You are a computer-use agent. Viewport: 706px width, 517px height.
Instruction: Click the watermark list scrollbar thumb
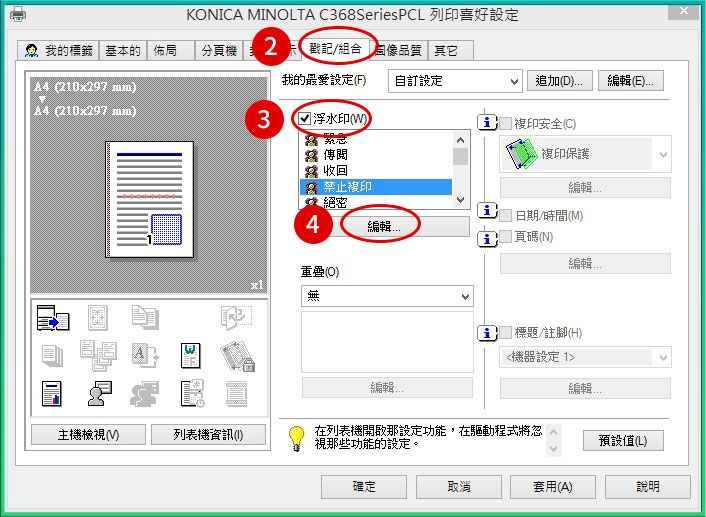(460, 156)
